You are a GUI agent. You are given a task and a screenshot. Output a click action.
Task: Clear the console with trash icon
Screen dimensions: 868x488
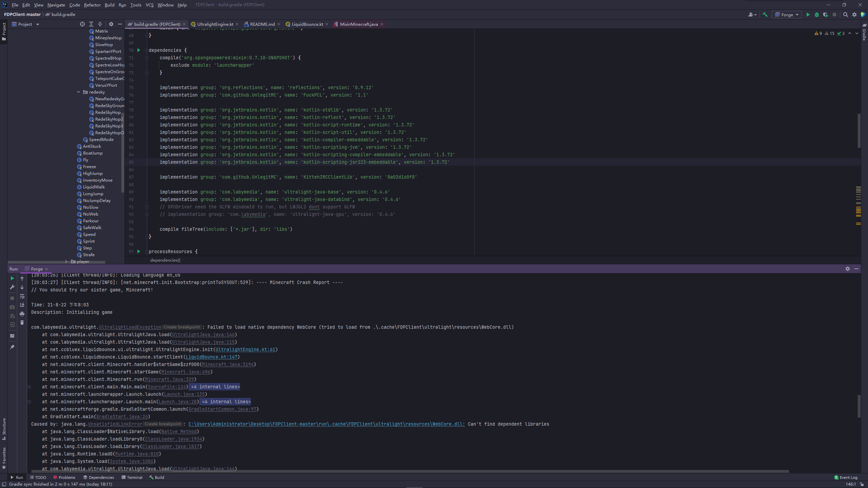coord(22,323)
